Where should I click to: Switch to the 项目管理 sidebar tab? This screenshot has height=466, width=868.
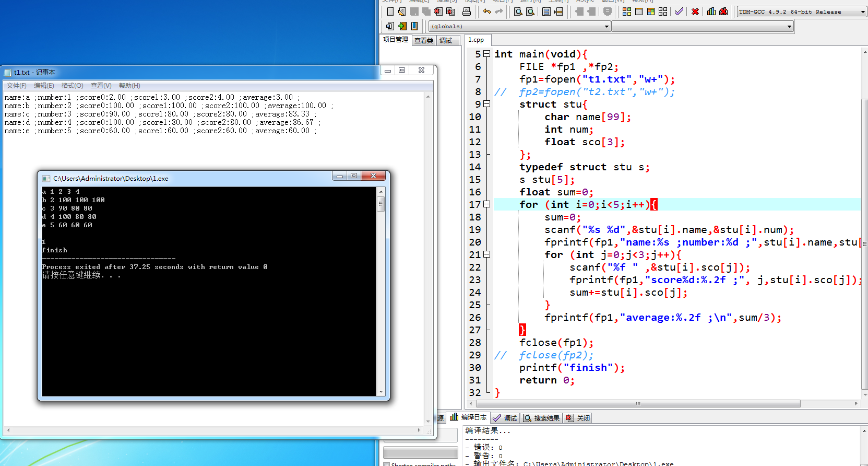coord(395,40)
